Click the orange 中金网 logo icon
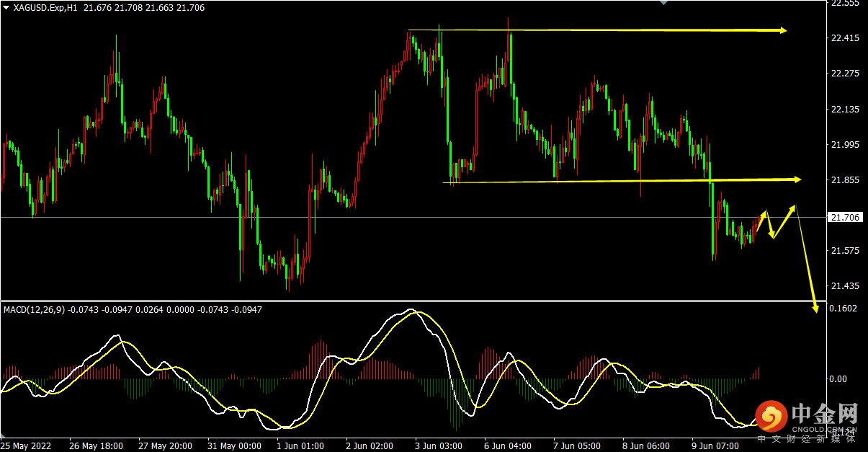868x452 pixels. click(x=773, y=417)
